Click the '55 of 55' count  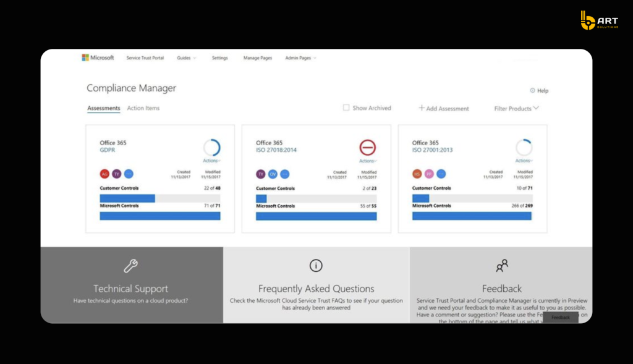(368, 206)
